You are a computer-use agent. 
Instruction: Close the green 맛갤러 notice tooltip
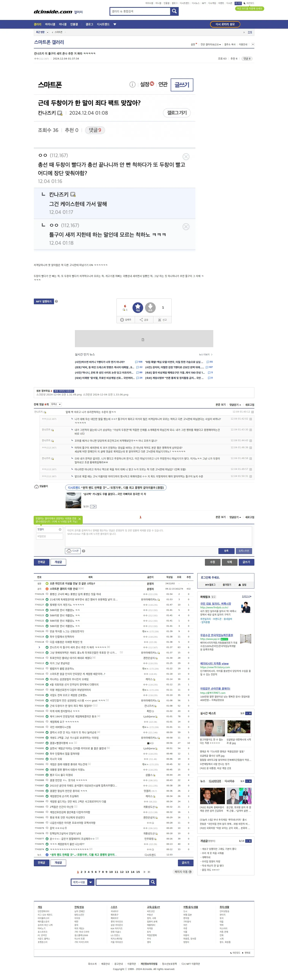coord(80,519)
